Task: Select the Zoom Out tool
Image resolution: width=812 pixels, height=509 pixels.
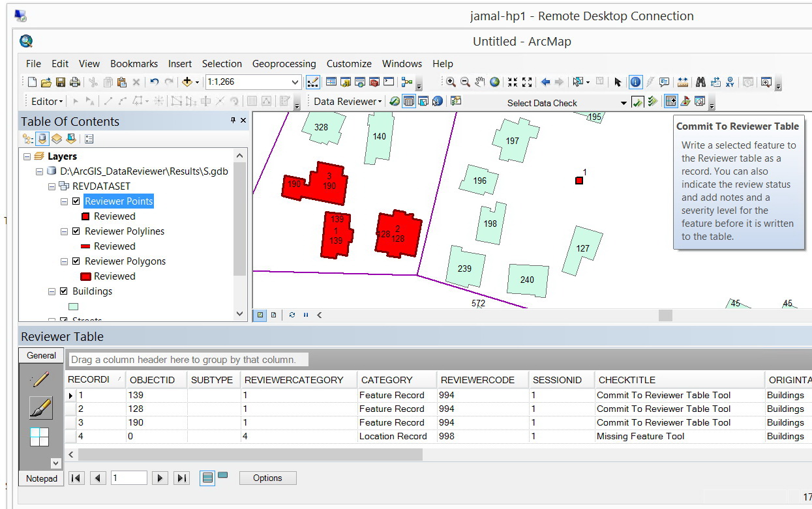Action: click(465, 82)
